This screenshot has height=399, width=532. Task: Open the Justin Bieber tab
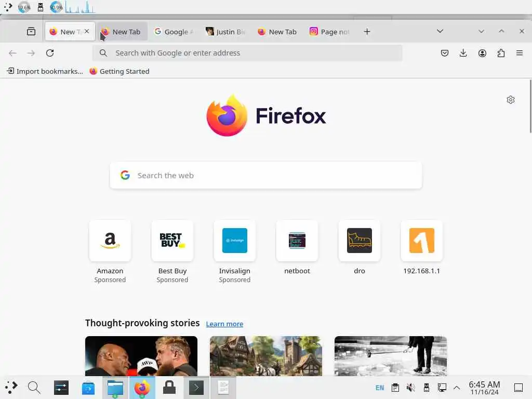tap(225, 32)
